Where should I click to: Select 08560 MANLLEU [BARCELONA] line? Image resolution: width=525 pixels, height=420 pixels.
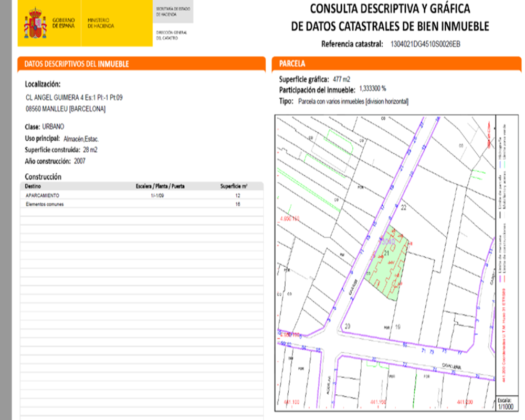tap(66, 109)
